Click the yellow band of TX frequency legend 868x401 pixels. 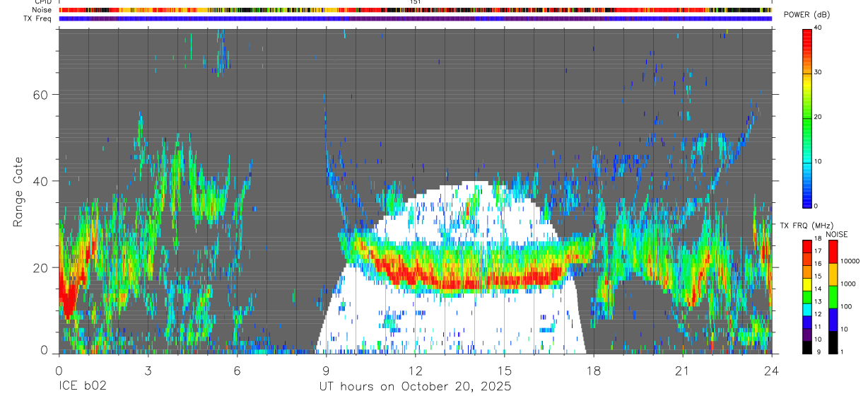pos(807,284)
